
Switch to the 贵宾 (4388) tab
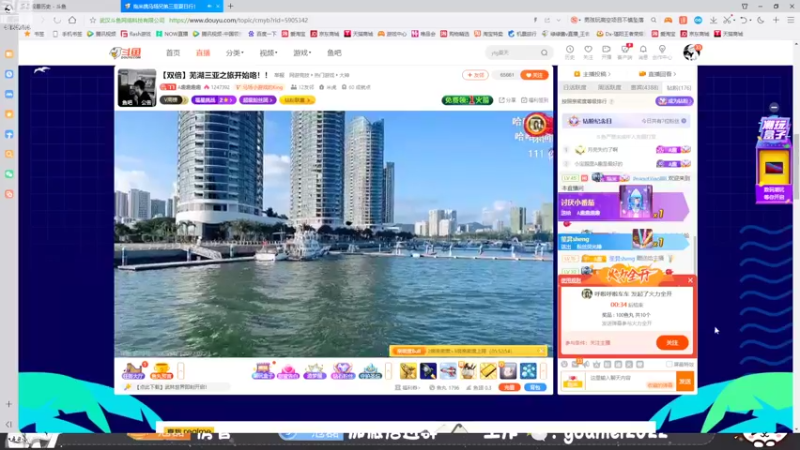tap(644, 88)
